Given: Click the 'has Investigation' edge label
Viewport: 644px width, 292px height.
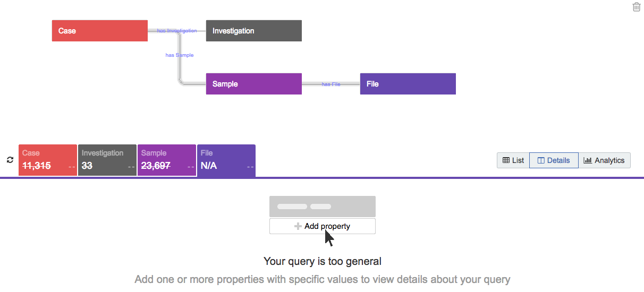Looking at the screenshot, I should (x=177, y=31).
